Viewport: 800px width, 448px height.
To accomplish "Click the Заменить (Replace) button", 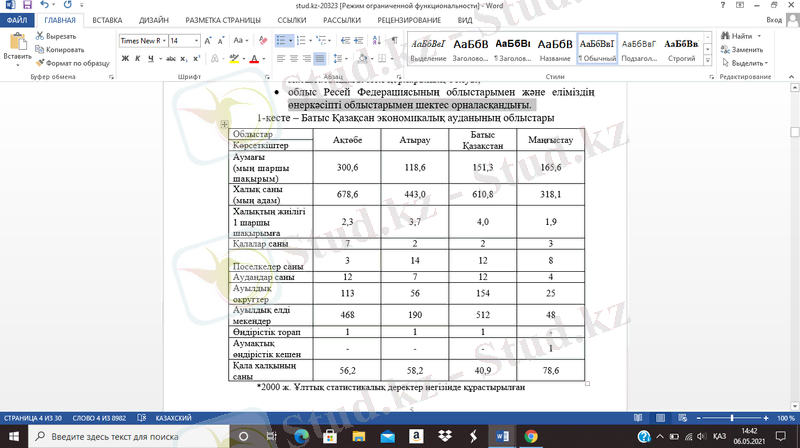I will [740, 48].
